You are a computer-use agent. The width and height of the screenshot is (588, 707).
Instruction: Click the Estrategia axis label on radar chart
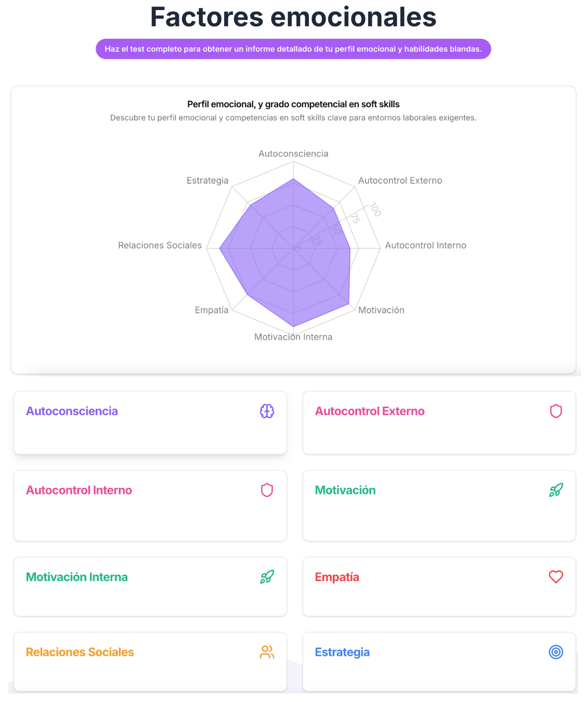(207, 180)
